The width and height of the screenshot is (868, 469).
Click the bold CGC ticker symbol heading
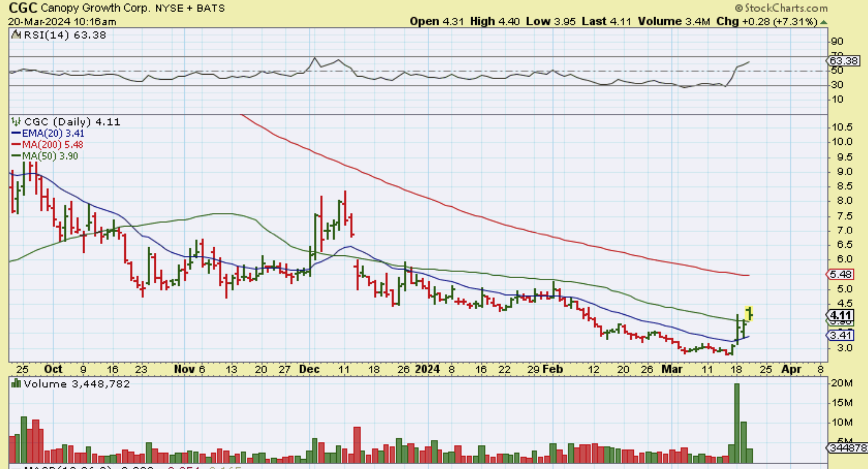point(22,8)
